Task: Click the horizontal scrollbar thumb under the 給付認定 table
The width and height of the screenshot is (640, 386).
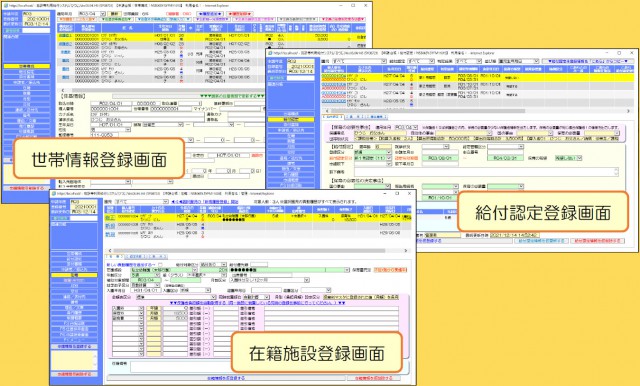Action: pos(427,111)
